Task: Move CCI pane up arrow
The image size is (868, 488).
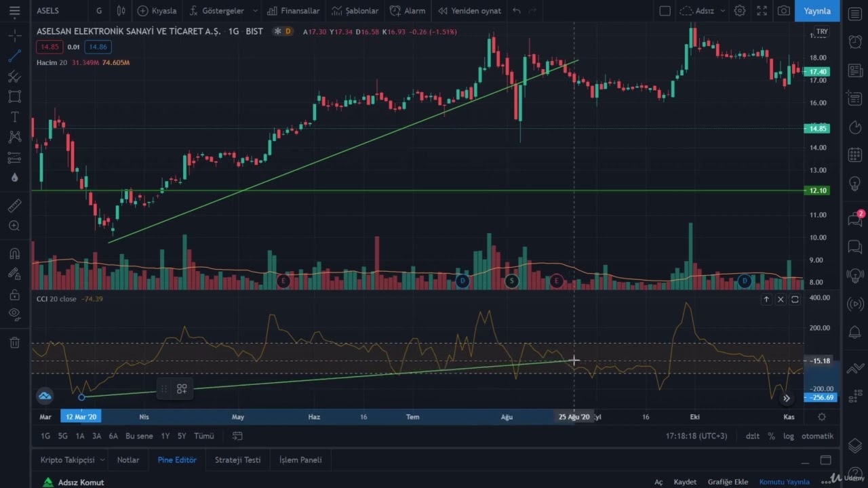Action: 766,299
